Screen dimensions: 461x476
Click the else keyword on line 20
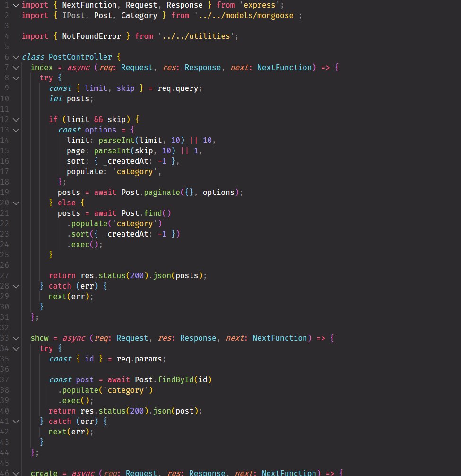pos(66,203)
